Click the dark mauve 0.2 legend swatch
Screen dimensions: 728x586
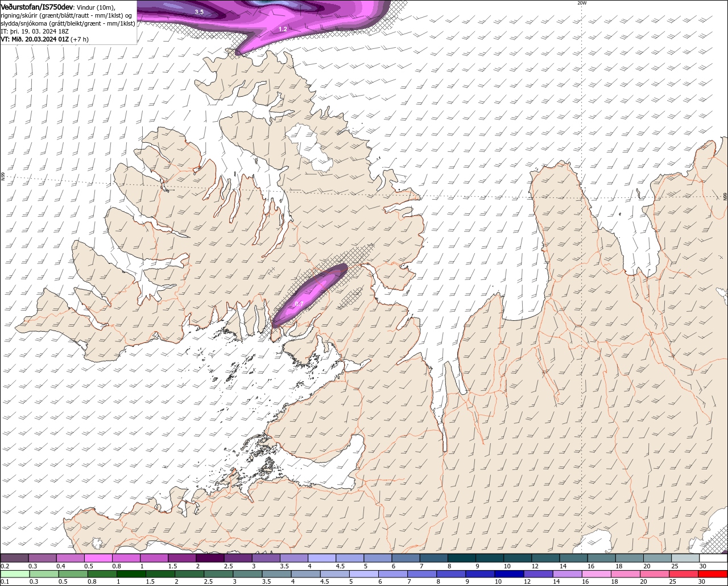click(14, 558)
